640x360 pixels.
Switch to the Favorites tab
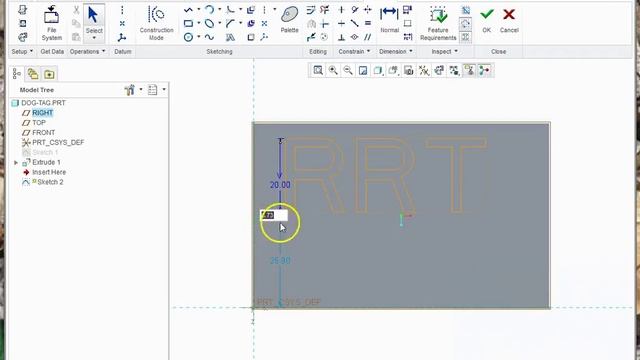click(x=49, y=74)
